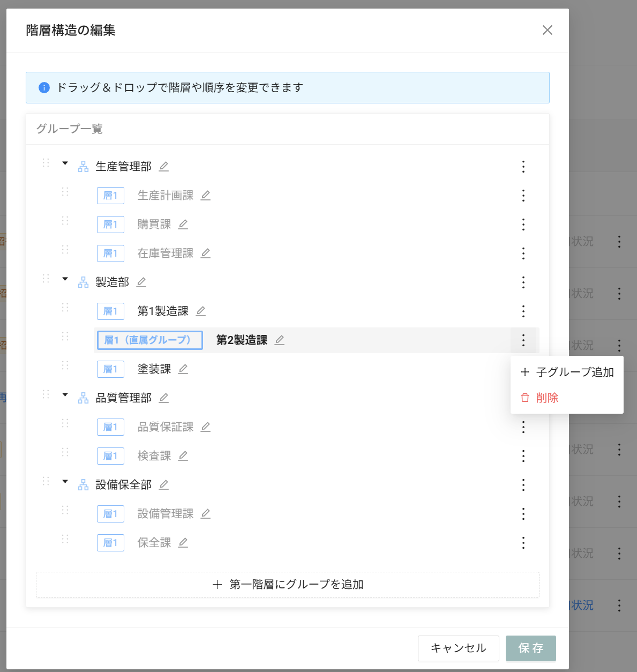Viewport: 637px width, 672px height.
Task: Select the 塗装課 tree row
Action: pyautogui.click(x=154, y=369)
